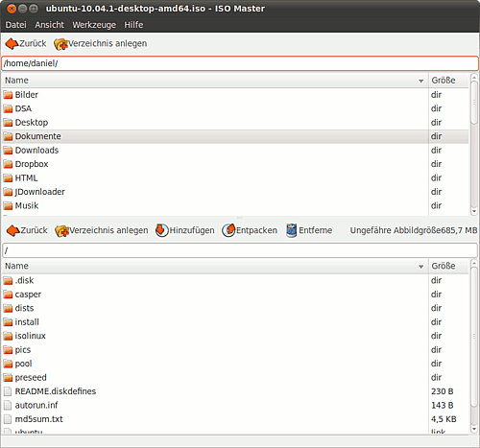
Task: Click the ISO pane Zurück back arrow icon
Action: 13,230
